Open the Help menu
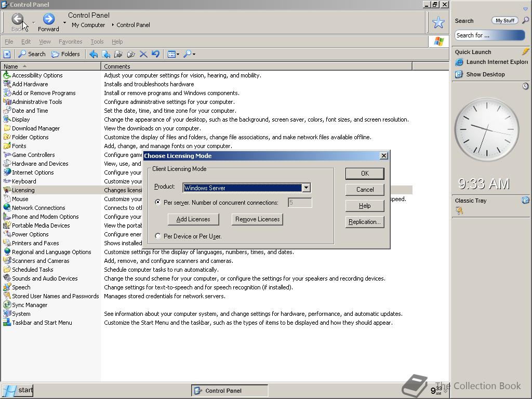 pyautogui.click(x=117, y=42)
